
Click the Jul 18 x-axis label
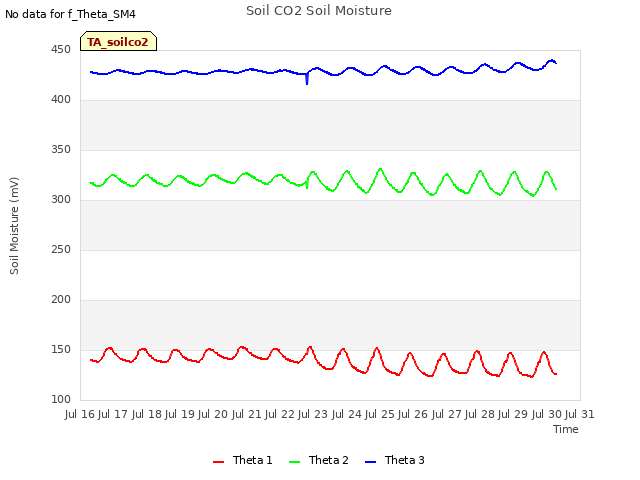pos(147,414)
